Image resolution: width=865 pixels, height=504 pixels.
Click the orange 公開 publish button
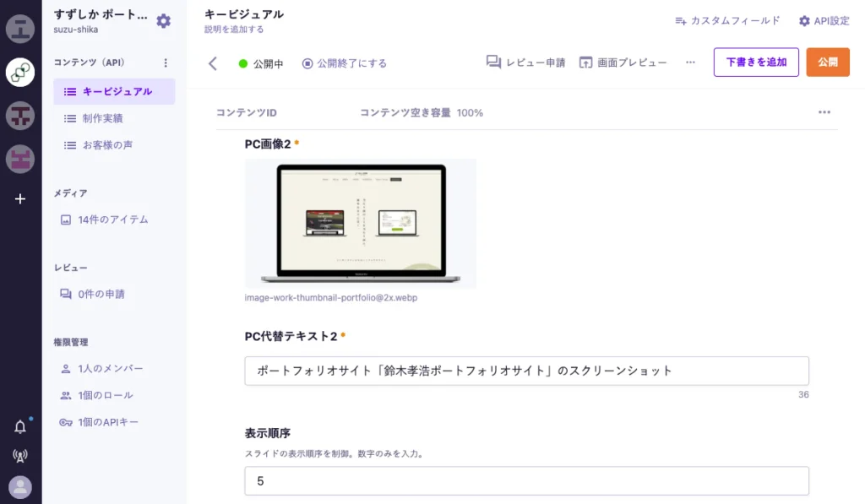pos(828,62)
